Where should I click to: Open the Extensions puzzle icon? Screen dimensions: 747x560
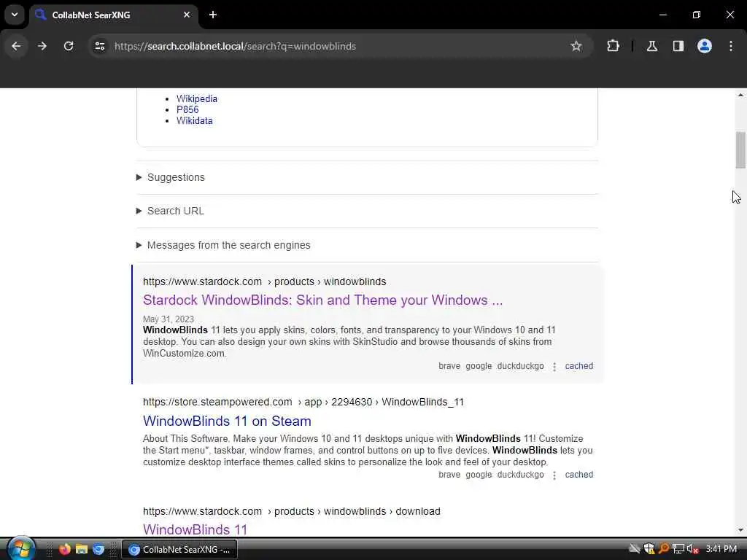point(613,46)
